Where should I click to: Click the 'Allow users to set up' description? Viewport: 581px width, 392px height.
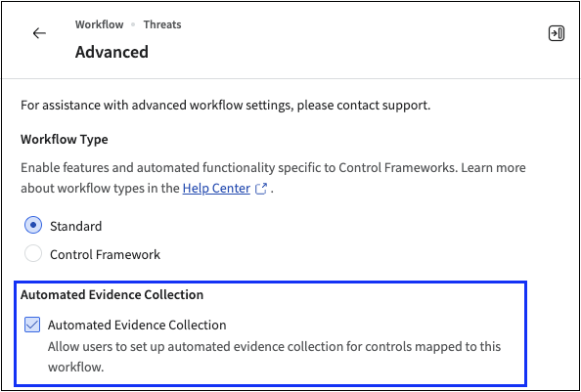click(274, 357)
